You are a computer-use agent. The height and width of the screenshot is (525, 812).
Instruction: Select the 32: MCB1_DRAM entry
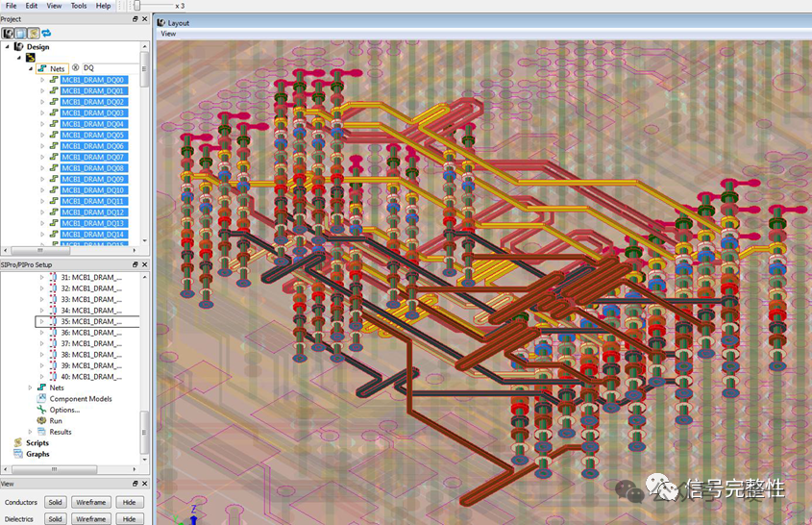click(x=91, y=288)
